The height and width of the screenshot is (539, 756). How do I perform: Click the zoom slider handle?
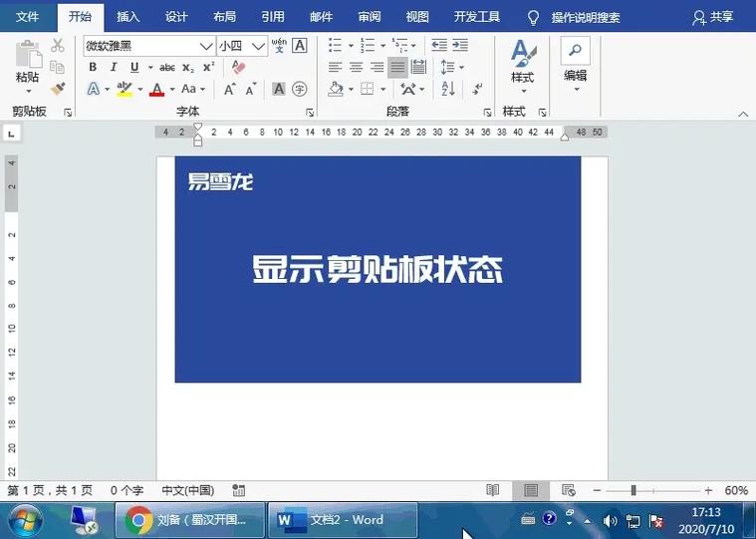coord(633,491)
